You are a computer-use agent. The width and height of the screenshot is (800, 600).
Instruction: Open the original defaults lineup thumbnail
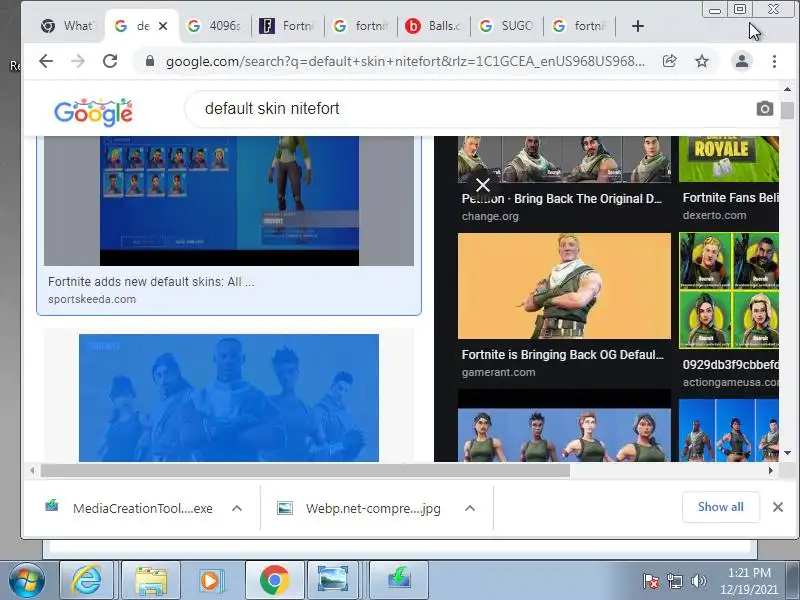564,159
